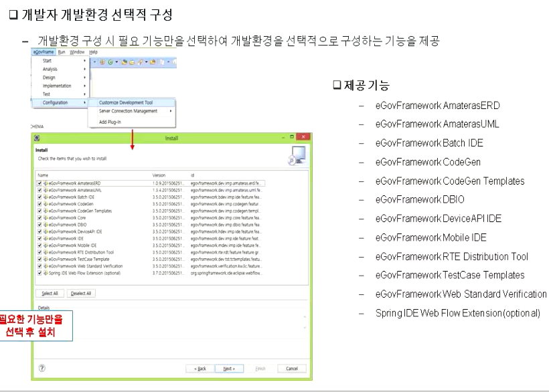Screen dimensions: 549x392
Task: Uncheck Spring IDE Web Flow Extension checkbox
Action: [x=40, y=273]
